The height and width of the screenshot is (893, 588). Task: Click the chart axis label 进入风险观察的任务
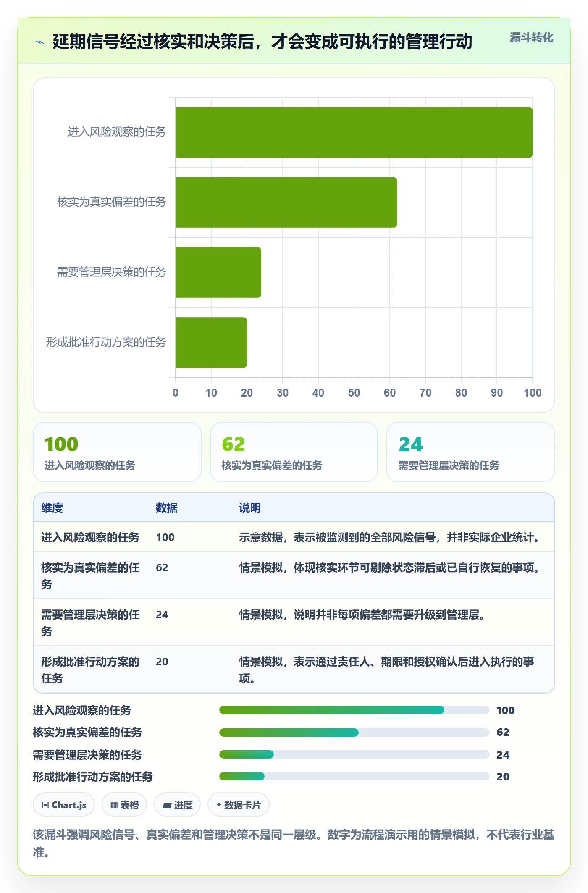click(117, 132)
